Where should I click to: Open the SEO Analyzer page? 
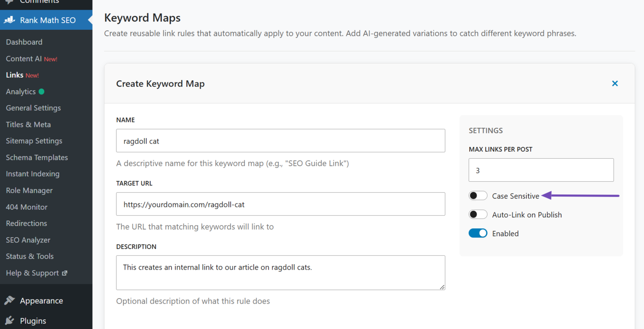tap(28, 240)
